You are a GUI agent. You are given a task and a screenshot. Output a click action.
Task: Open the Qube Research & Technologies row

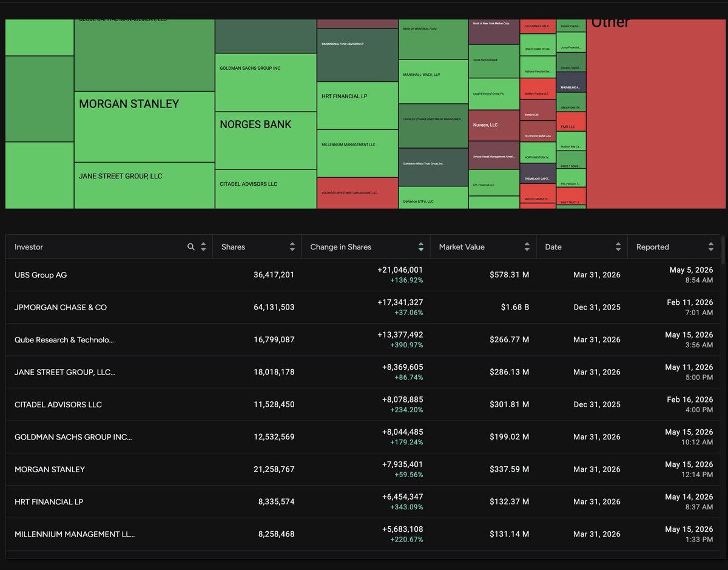tap(363, 340)
